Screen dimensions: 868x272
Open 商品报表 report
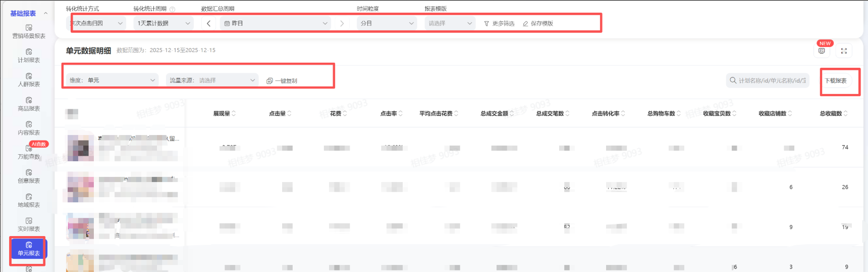[29, 104]
